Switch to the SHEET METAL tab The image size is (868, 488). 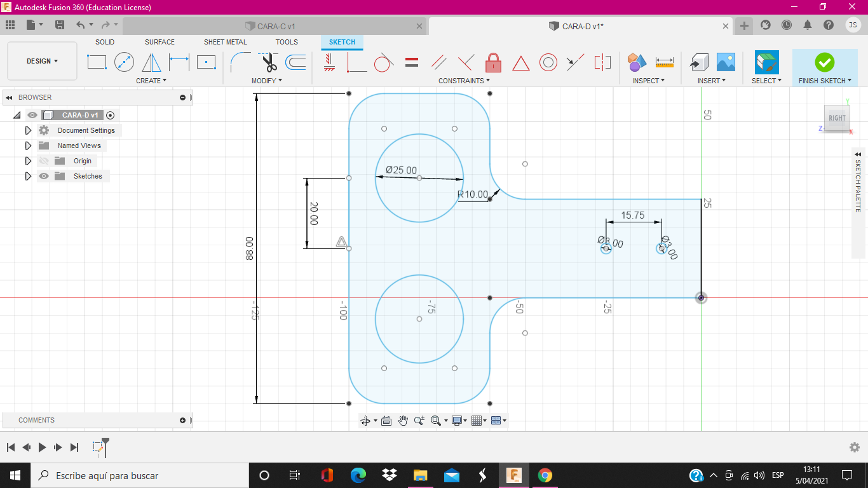[x=225, y=42]
